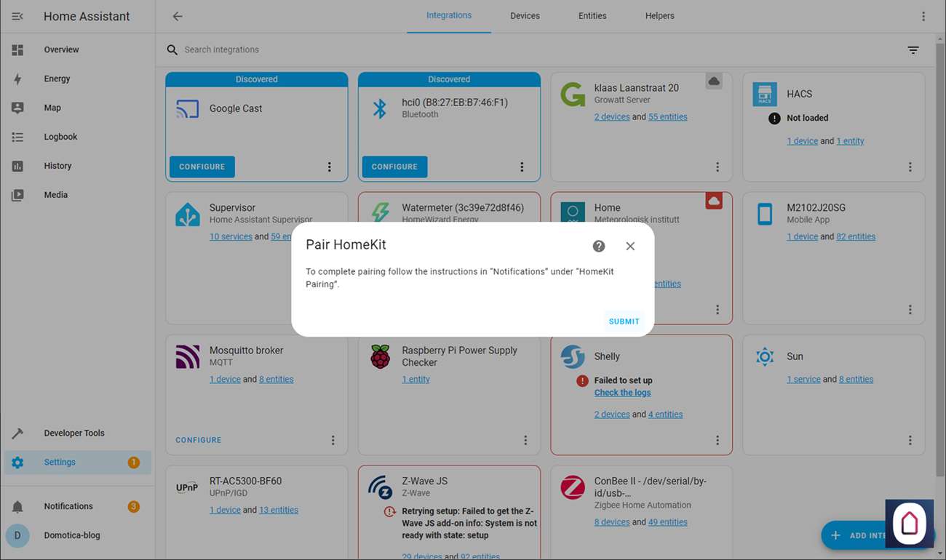This screenshot has height=560, width=946.
Task: Close the Pair HomeKit dialog
Action: click(x=630, y=246)
